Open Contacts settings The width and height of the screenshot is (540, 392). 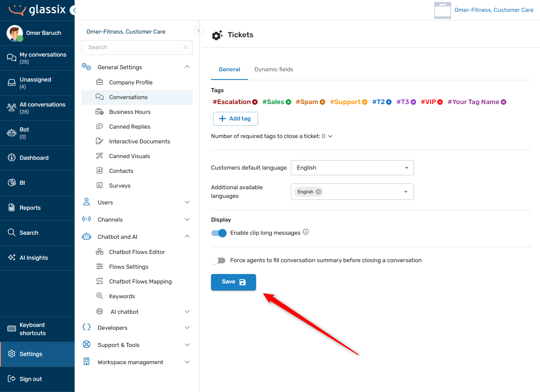pyautogui.click(x=137, y=171)
